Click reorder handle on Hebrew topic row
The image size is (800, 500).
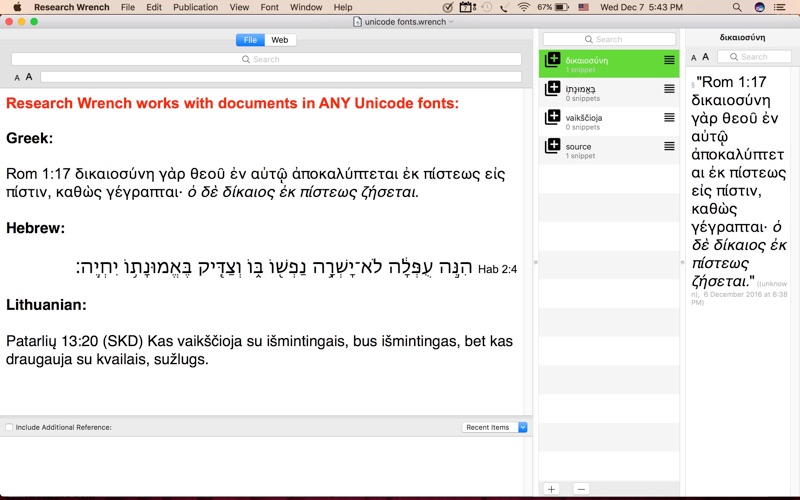coord(669,89)
